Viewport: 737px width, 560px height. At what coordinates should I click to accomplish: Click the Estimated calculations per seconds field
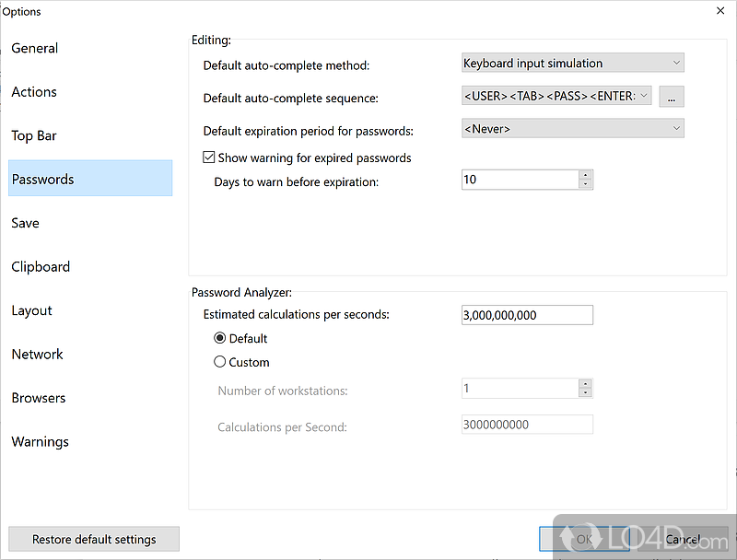tap(527, 316)
